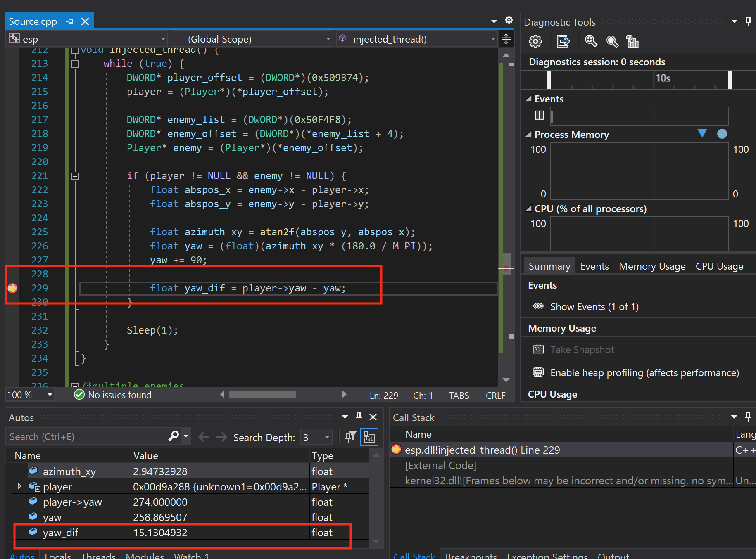The height and width of the screenshot is (559, 756).
Task: Open editor settings gear icon
Action: coord(509,20)
